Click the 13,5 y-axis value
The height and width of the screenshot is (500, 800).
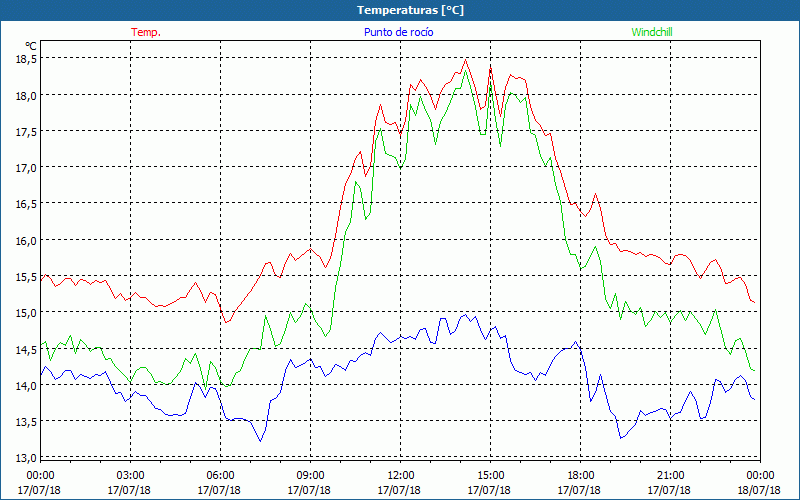26,422
